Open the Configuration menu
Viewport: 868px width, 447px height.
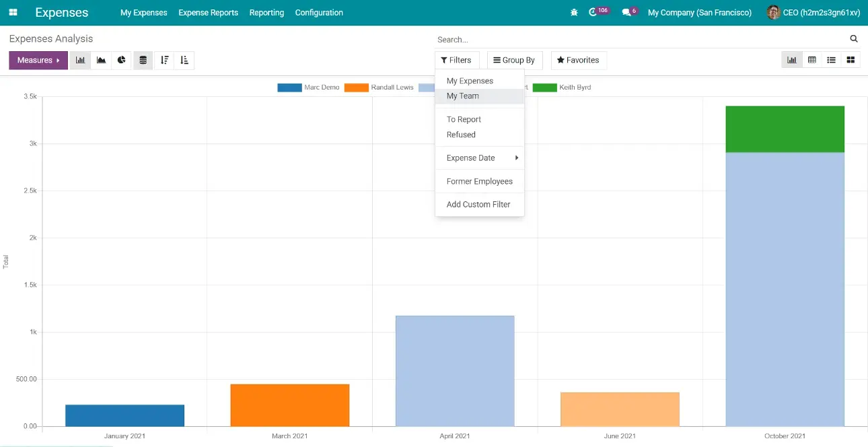319,13
